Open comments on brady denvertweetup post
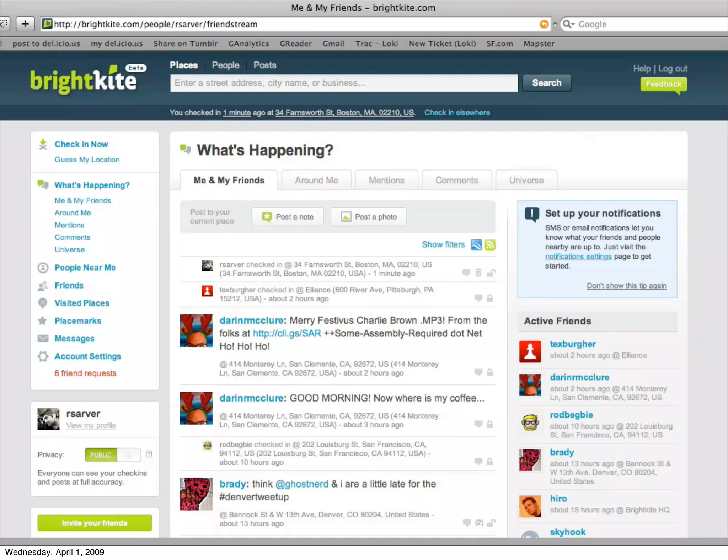The height and width of the screenshot is (560, 728). click(x=467, y=523)
